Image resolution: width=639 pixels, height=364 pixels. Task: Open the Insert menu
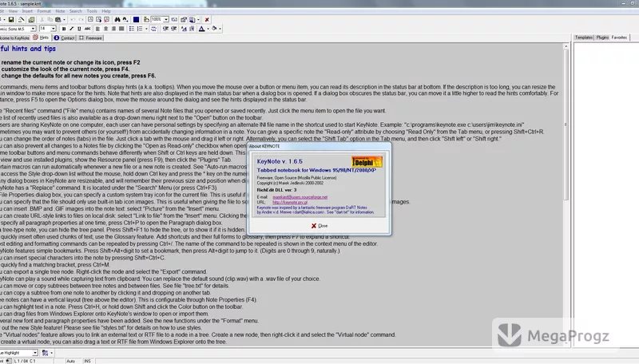coord(27,11)
